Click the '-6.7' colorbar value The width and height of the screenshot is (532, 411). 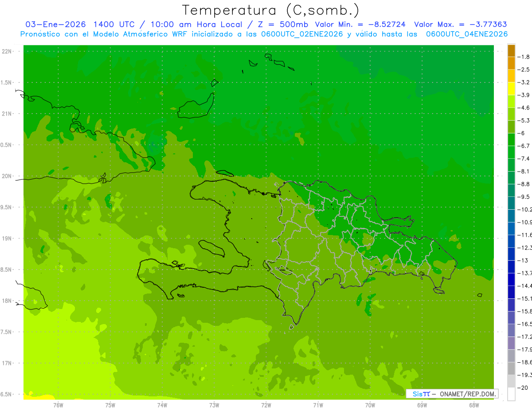click(x=524, y=146)
